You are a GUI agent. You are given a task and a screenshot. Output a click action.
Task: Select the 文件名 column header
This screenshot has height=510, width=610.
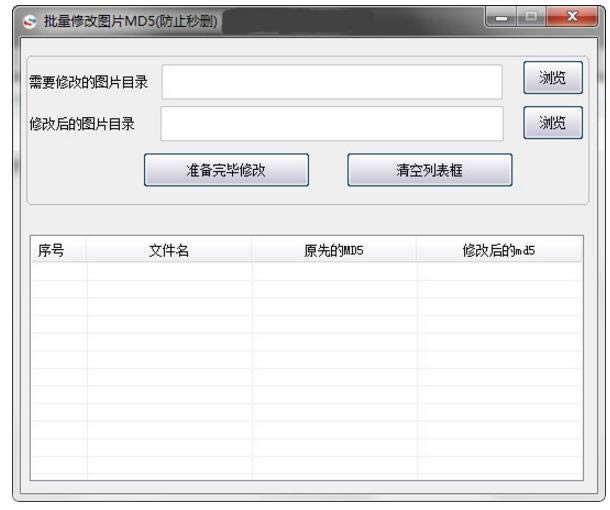tap(169, 251)
